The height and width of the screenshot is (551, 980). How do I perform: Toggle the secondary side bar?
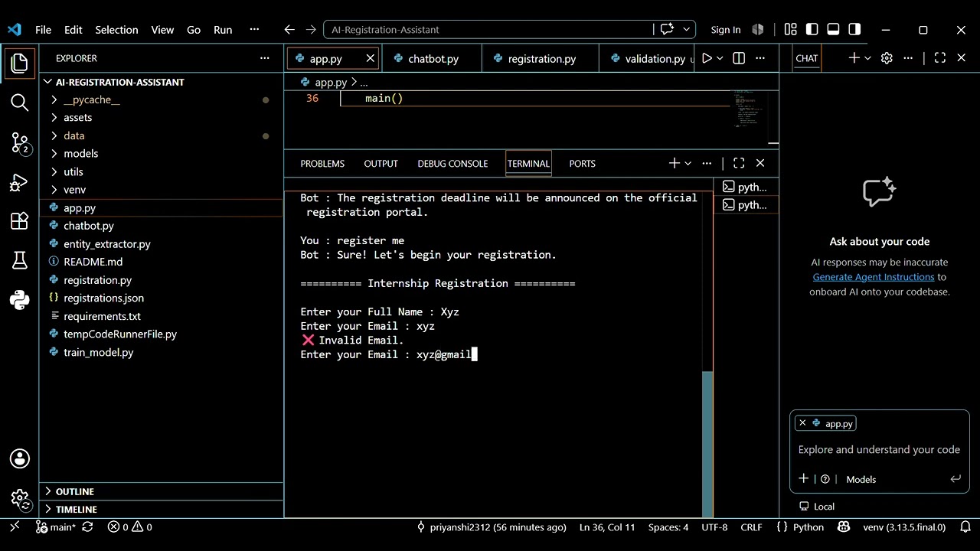(855, 29)
